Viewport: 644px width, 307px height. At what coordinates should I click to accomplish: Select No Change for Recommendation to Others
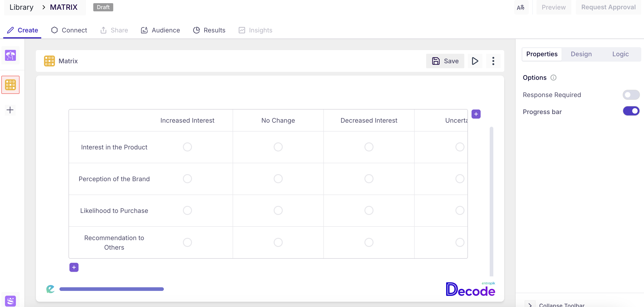278,242
